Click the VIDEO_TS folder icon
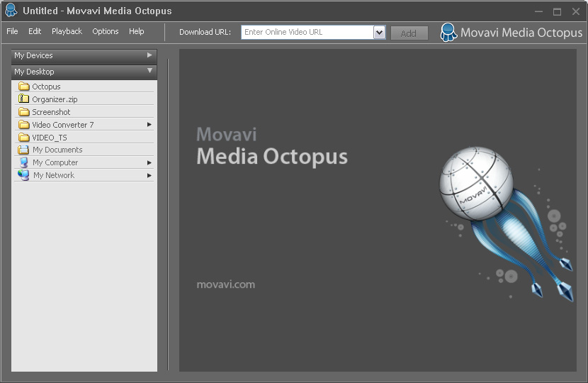This screenshot has height=383, width=588. 24,137
